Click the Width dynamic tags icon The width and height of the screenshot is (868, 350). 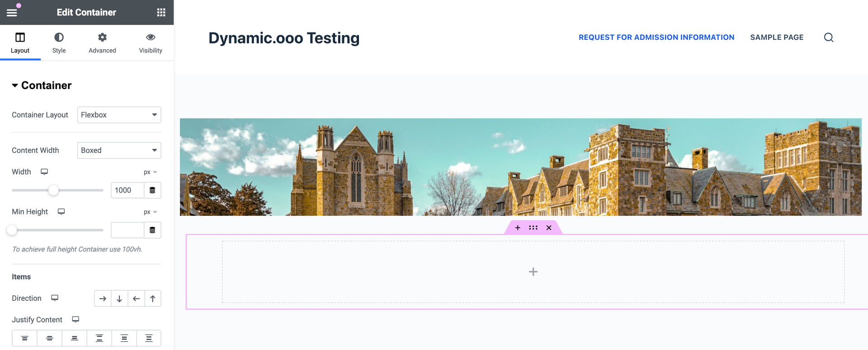(152, 190)
